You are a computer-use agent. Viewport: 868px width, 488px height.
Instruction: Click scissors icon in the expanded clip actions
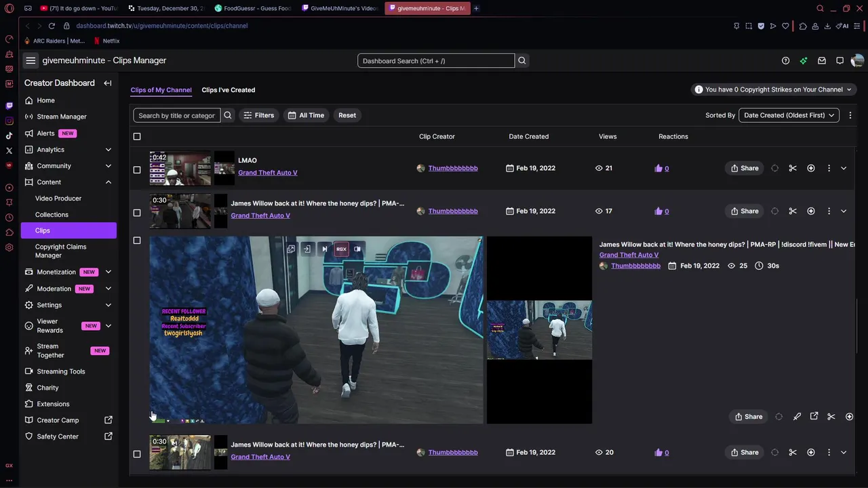click(831, 416)
